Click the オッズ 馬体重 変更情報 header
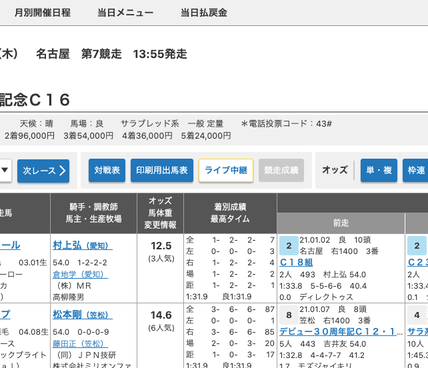This screenshot has width=428, height=368. 160,213
